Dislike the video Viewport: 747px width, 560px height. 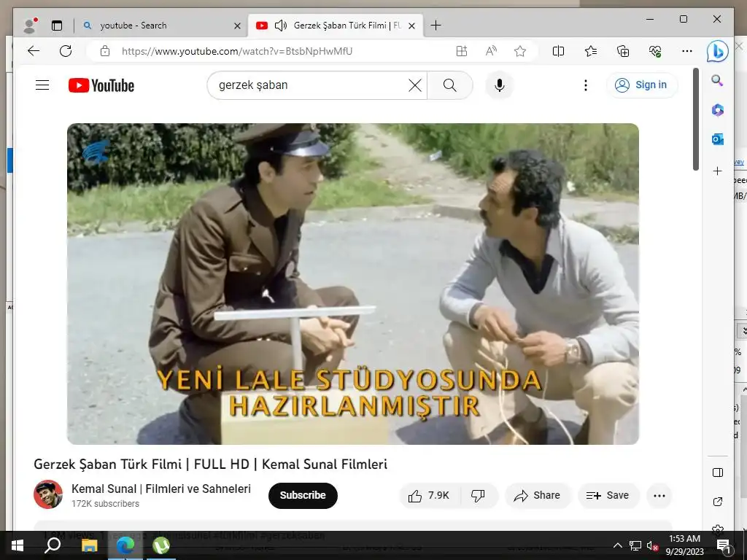[479, 496]
